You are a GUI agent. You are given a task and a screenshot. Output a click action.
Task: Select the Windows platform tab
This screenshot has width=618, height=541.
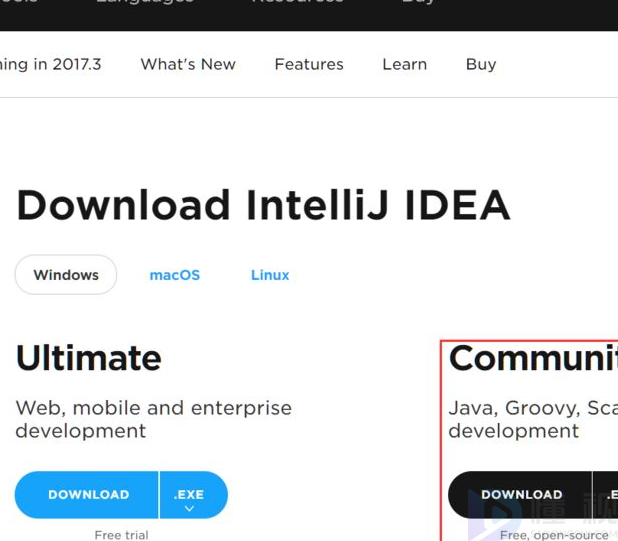(66, 275)
